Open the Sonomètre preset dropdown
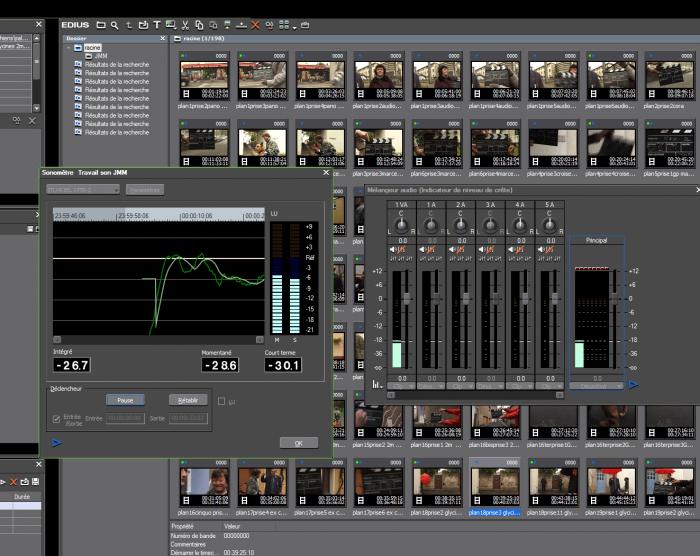 (84, 189)
